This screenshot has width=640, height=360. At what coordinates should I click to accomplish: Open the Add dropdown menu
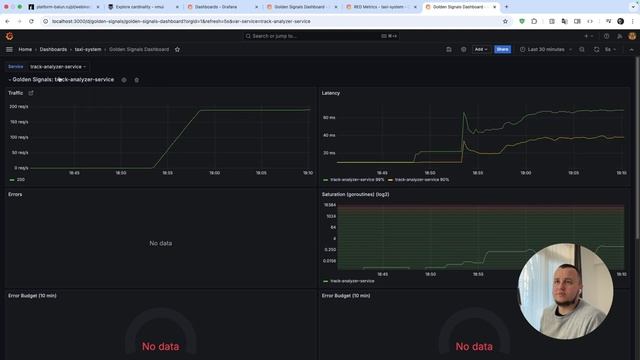(481, 49)
